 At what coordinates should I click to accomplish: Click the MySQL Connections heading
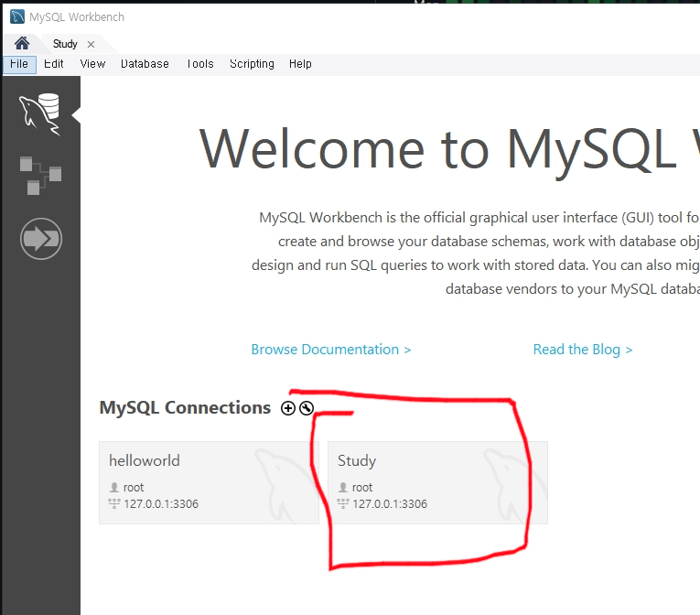click(185, 408)
